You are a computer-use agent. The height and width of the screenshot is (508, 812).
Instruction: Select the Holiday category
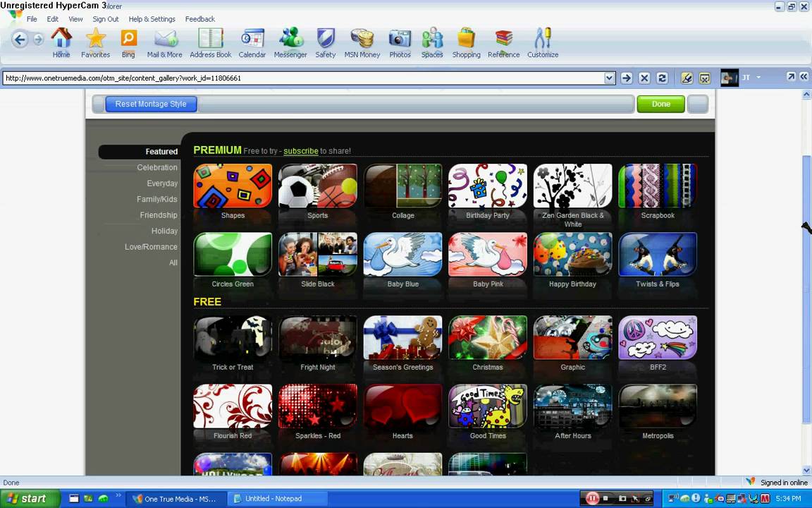164,231
